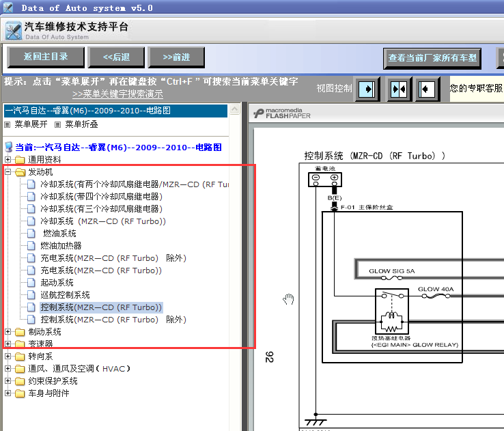The image size is (504, 431).
Task: Click the current model header icon
Action: click(9, 148)
